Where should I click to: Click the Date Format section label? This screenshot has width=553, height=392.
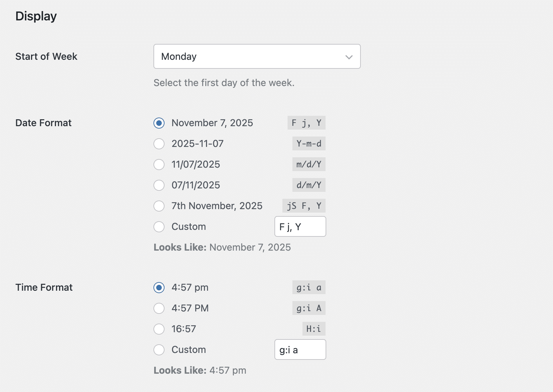pyautogui.click(x=44, y=123)
